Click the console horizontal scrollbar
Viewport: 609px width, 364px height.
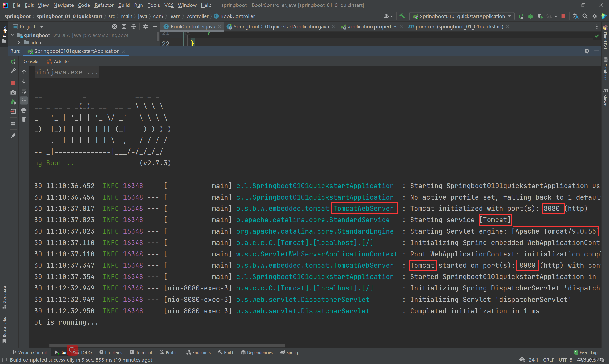(x=167, y=346)
